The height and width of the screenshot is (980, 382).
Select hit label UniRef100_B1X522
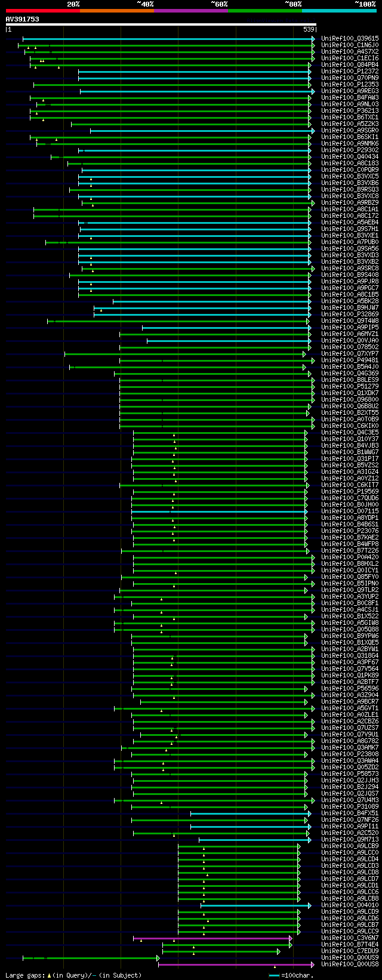350,616
